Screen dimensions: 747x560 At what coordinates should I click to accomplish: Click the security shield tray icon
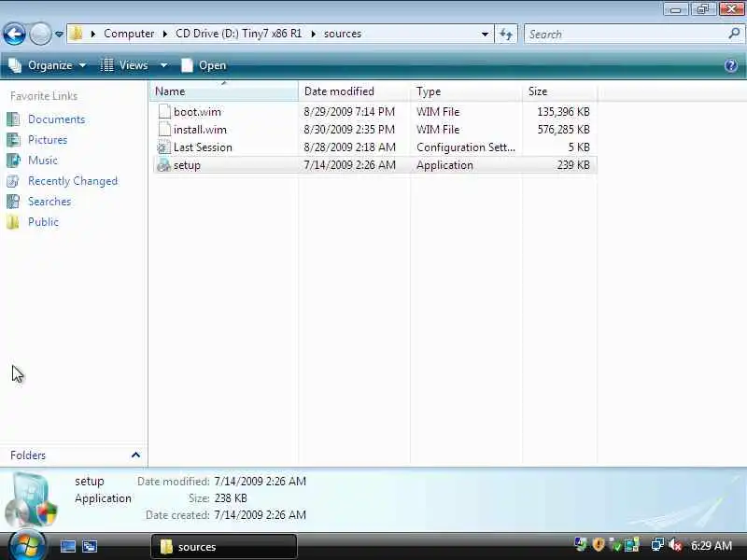click(x=598, y=545)
